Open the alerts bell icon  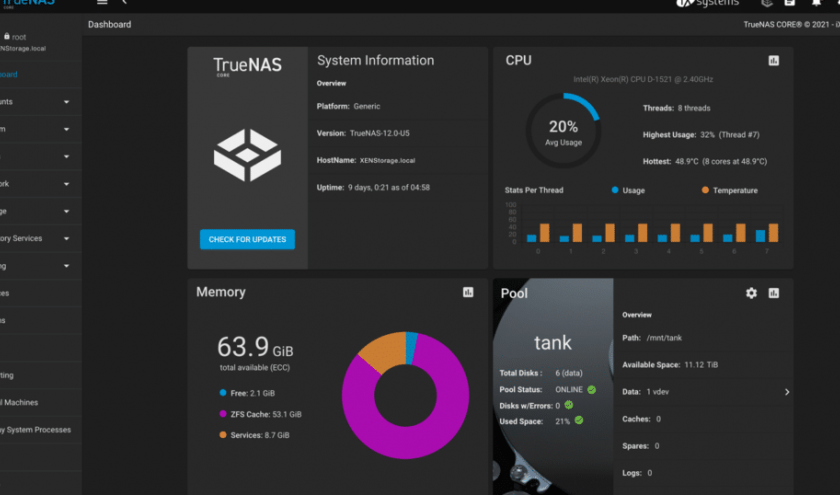click(x=816, y=3)
